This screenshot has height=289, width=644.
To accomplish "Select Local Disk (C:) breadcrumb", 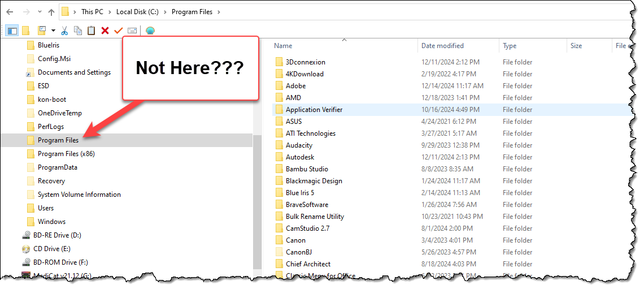I will point(137,12).
